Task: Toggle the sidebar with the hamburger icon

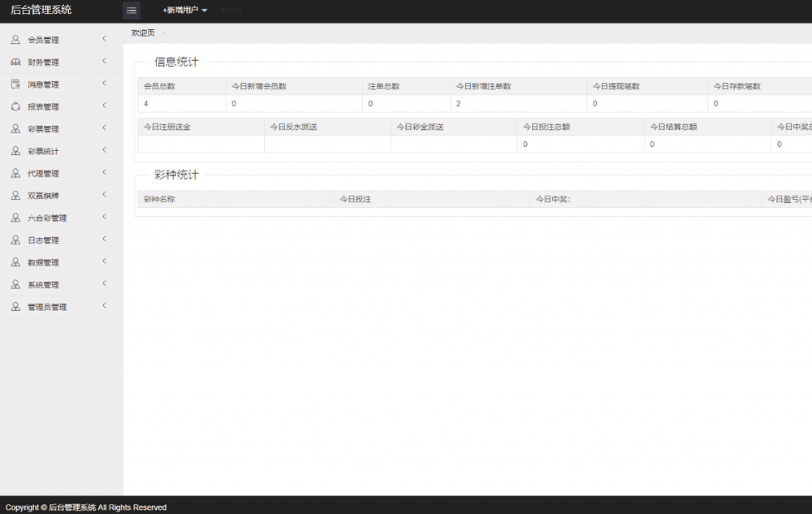Action: [x=132, y=11]
